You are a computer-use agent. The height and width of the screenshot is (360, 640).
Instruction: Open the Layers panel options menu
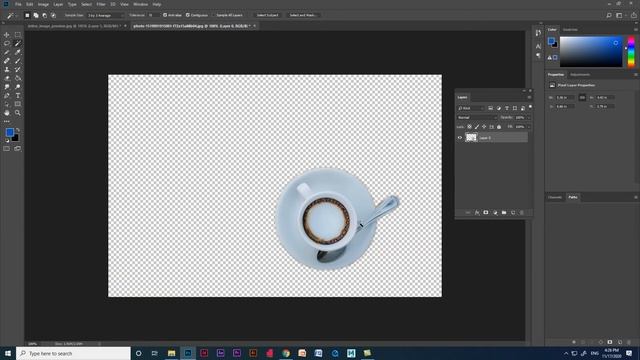coord(529,97)
